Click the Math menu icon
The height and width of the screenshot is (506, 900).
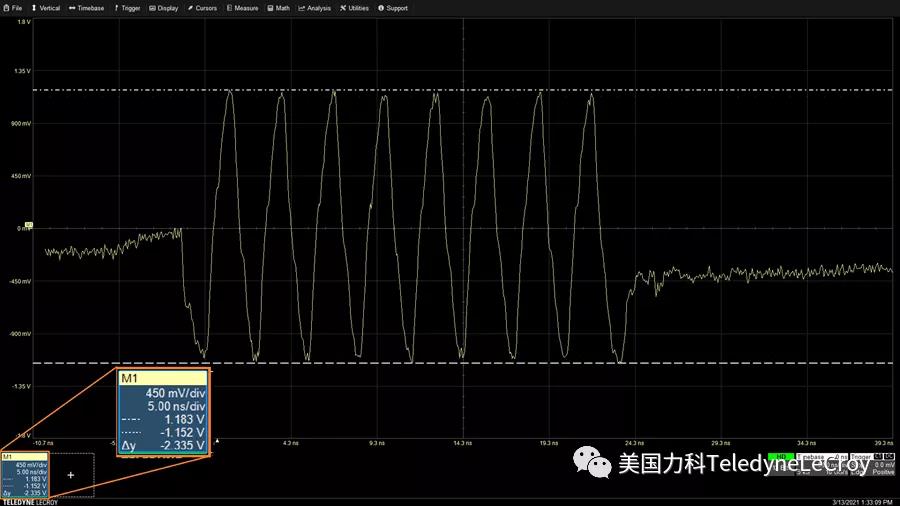tap(270, 8)
